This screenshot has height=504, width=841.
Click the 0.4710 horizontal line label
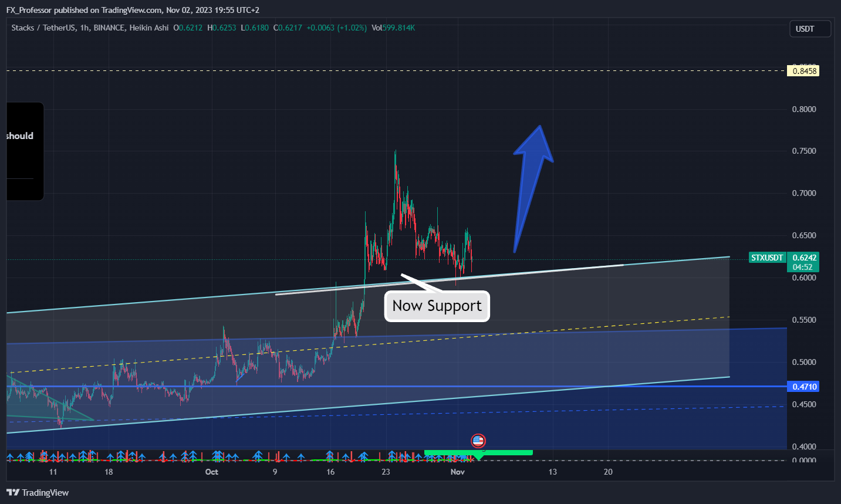click(804, 387)
